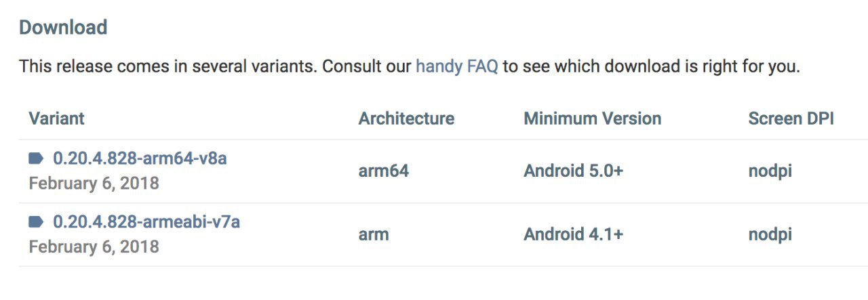
Task: Select the Minimum Version column header
Action: 592,119
